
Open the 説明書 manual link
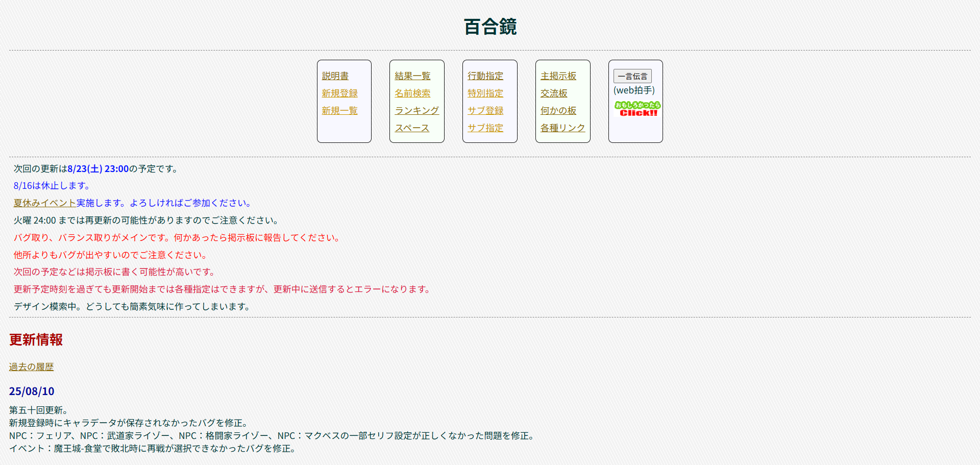pyautogui.click(x=335, y=76)
